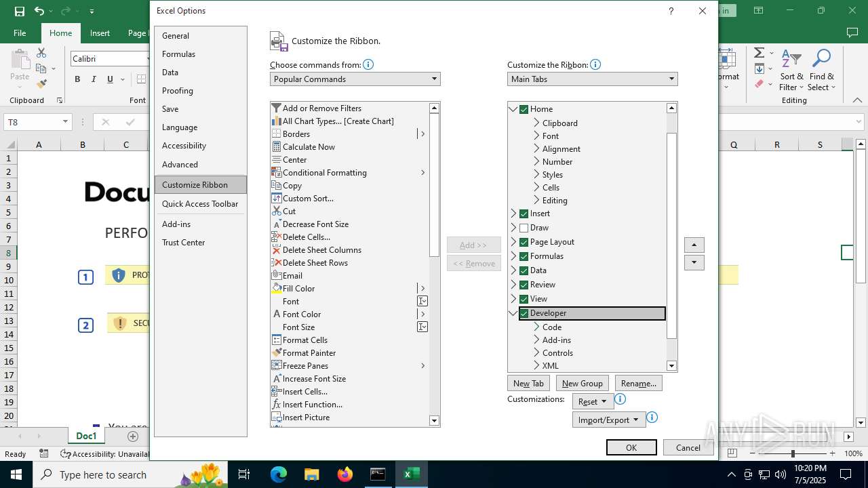The image size is (868, 488).
Task: Click the Rename... button
Action: pos(638,383)
